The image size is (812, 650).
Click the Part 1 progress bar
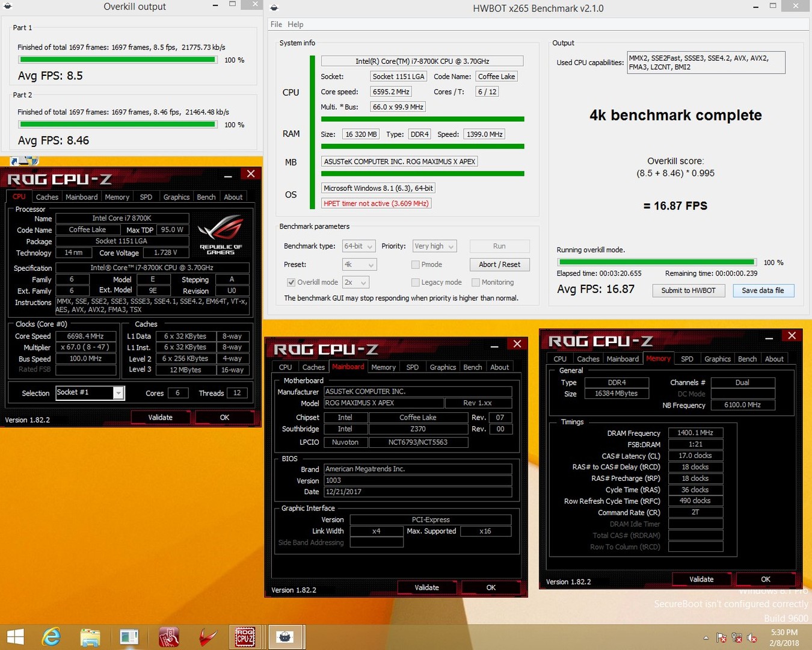click(118, 60)
